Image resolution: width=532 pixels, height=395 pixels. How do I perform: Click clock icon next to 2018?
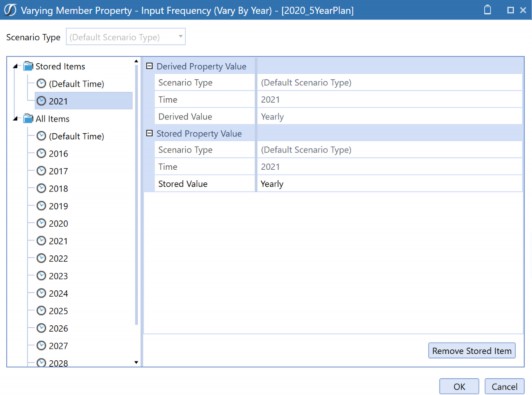pos(41,188)
